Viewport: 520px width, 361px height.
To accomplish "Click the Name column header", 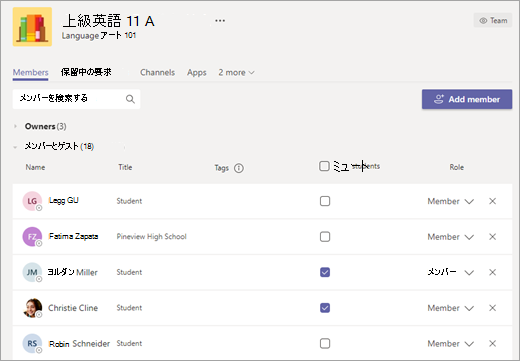I will click(35, 167).
